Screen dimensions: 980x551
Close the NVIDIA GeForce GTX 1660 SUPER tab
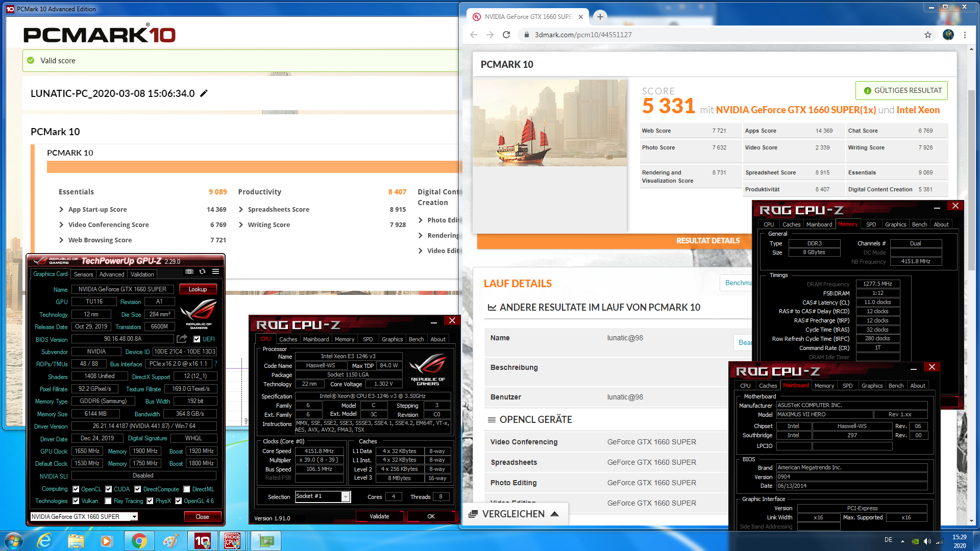pyautogui.click(x=581, y=17)
